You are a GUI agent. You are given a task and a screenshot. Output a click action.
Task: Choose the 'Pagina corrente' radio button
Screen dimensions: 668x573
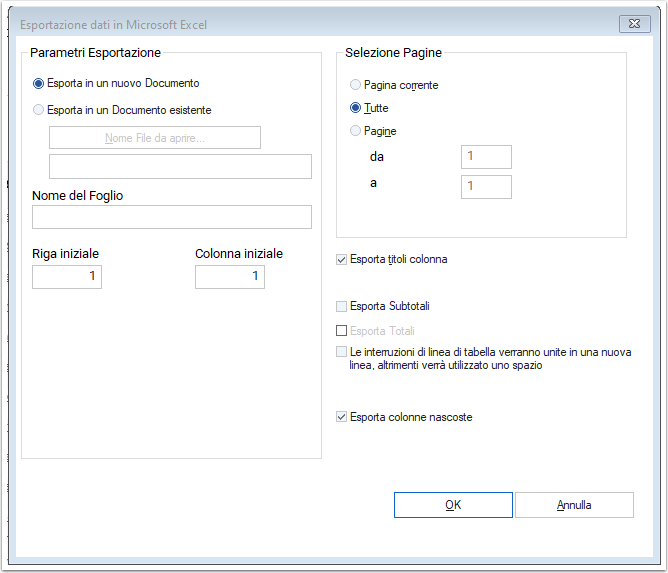click(355, 85)
